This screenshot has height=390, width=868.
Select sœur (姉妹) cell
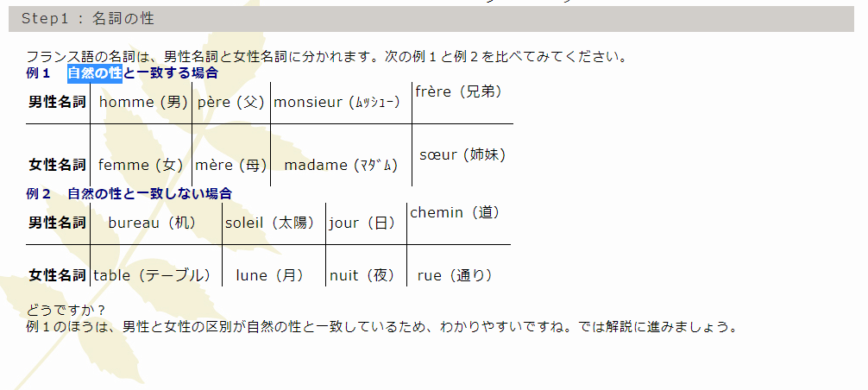462,155
